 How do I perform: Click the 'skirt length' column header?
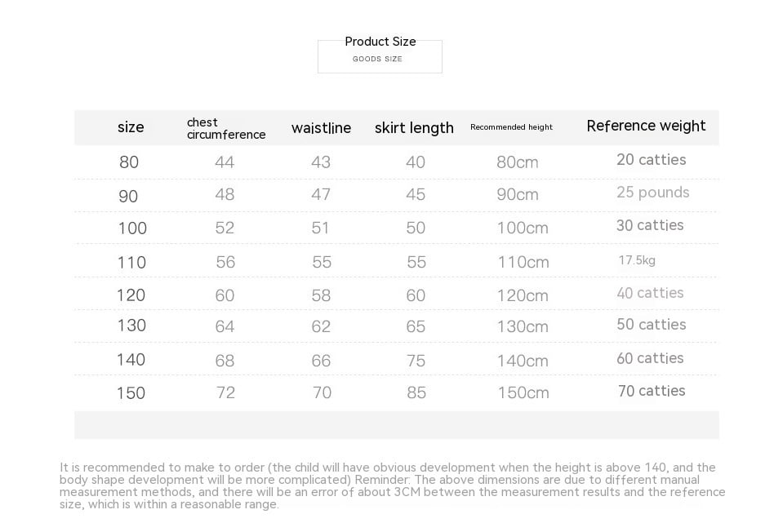414,128
